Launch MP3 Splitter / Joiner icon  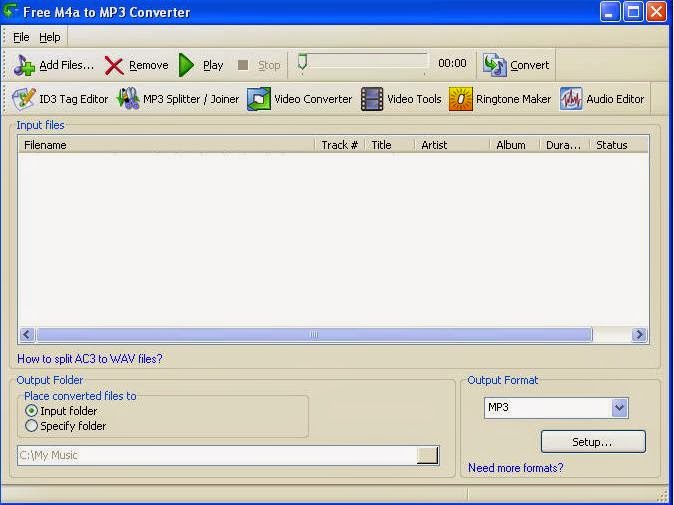[x=128, y=99]
